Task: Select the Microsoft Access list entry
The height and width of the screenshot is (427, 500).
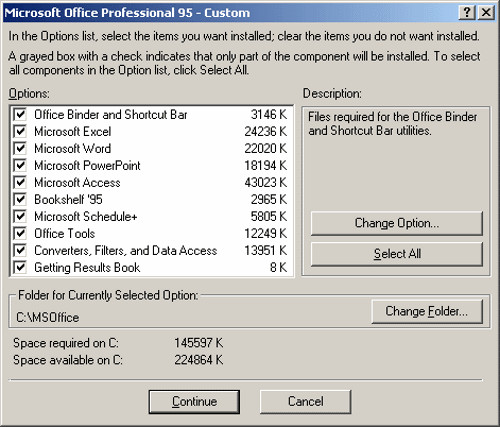Action: click(77, 183)
